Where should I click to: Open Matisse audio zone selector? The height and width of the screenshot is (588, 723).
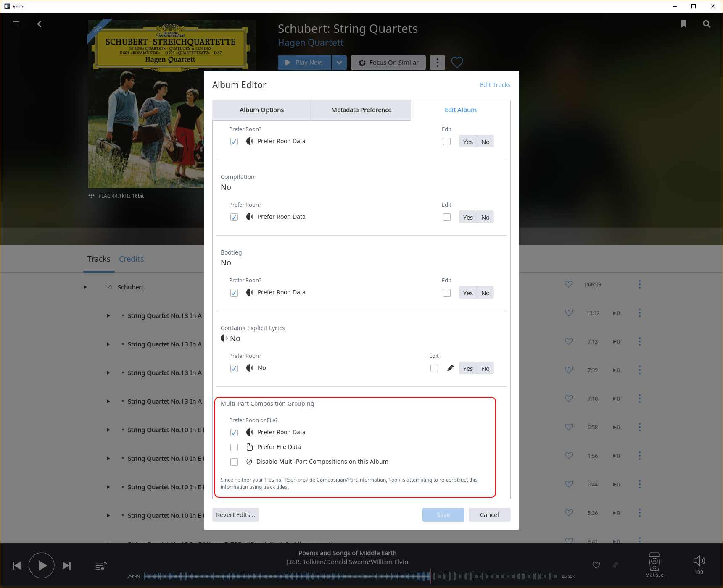[654, 565]
